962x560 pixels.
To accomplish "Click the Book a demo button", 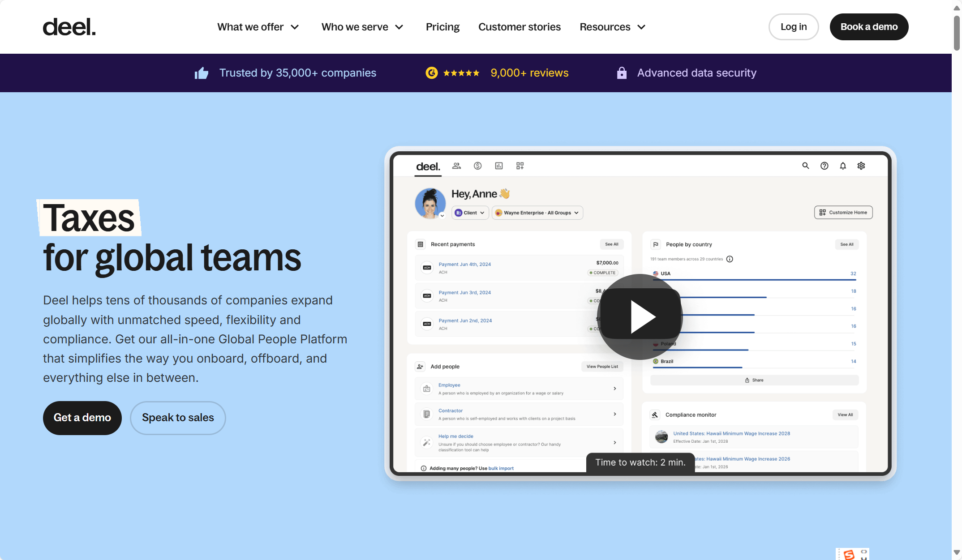I will pyautogui.click(x=868, y=27).
